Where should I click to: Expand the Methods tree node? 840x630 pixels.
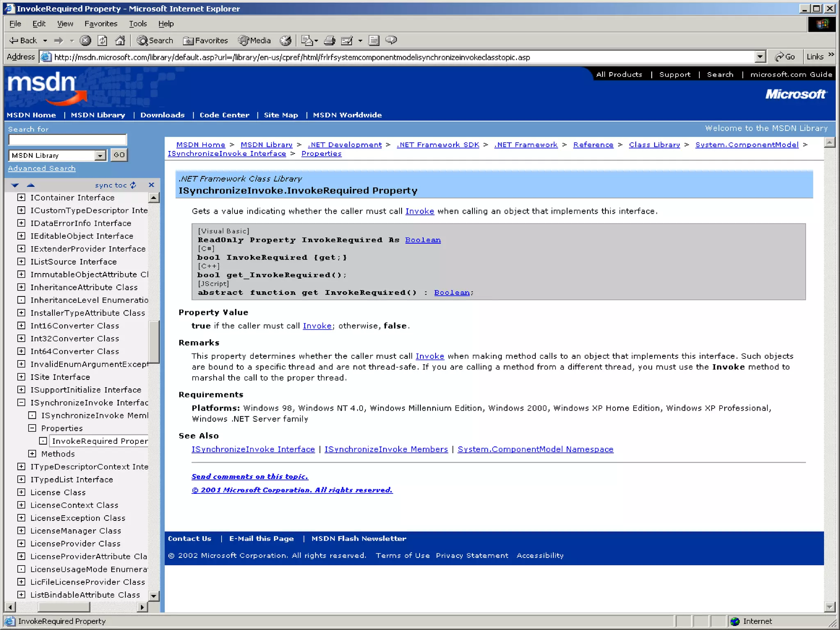(32, 454)
